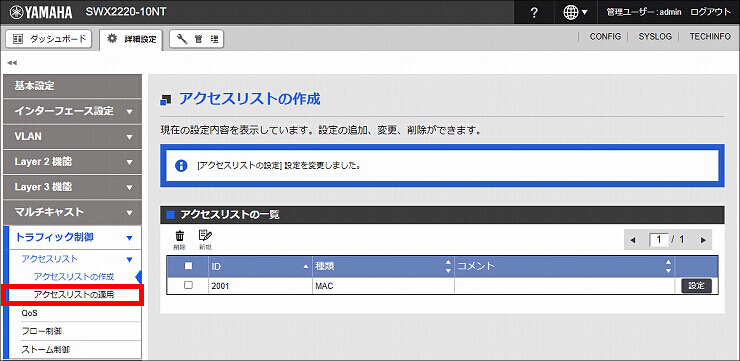Switch to the ダッシュボード tab

click(x=48, y=39)
